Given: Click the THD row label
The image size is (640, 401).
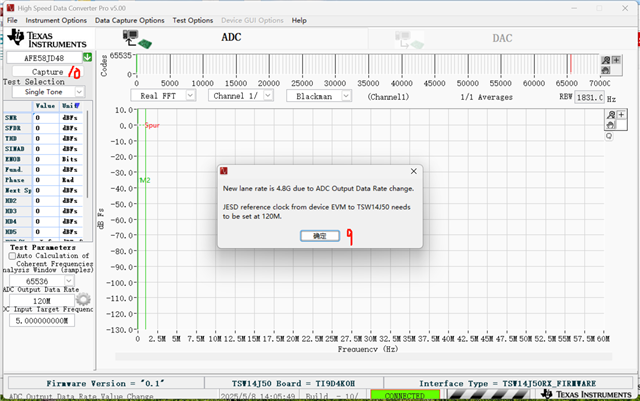Looking at the screenshot, I should [x=11, y=138].
